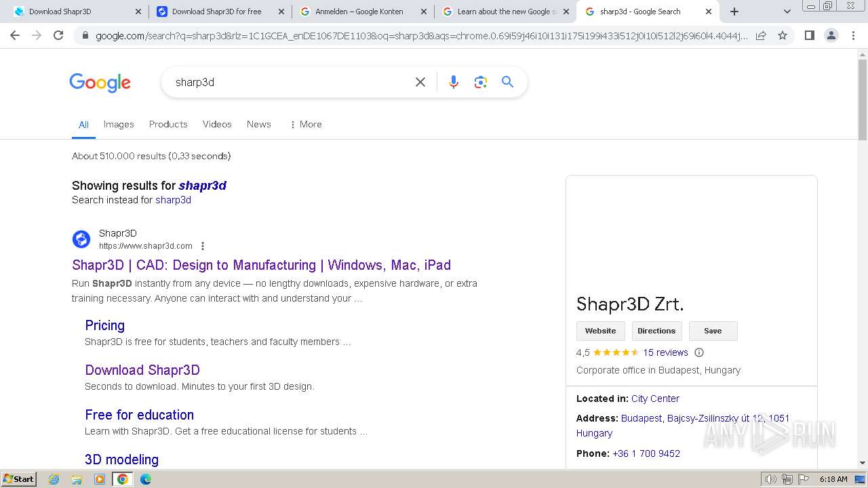The image size is (868, 488).
Task: Open the volume tray icon
Action: coord(771,479)
